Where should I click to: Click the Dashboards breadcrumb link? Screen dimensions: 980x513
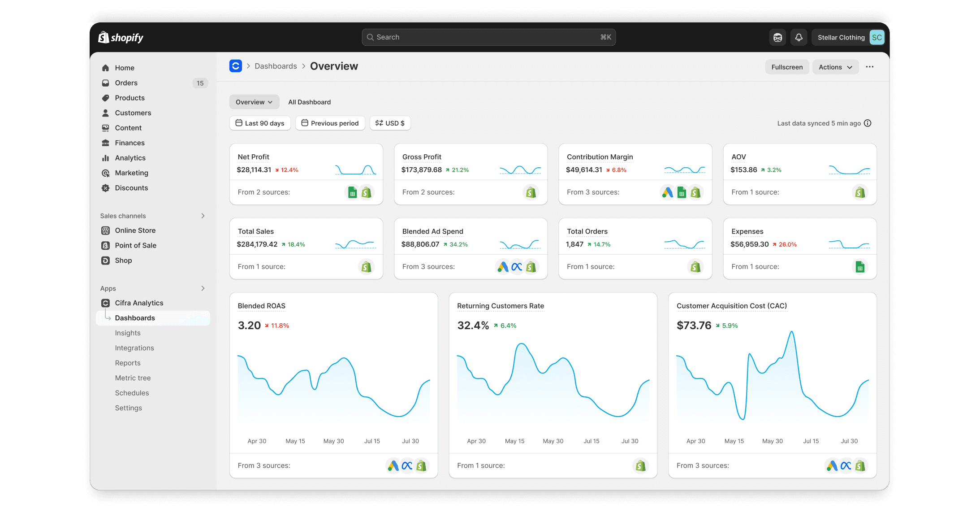[x=276, y=66]
